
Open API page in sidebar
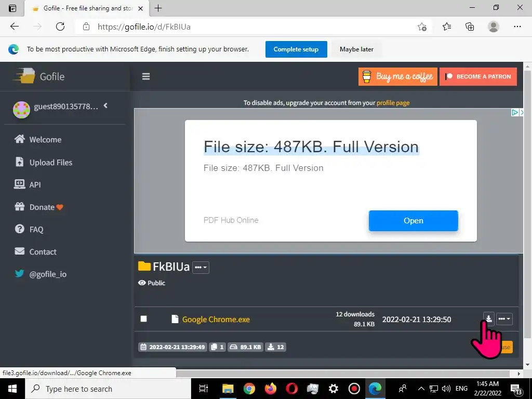tap(28, 184)
